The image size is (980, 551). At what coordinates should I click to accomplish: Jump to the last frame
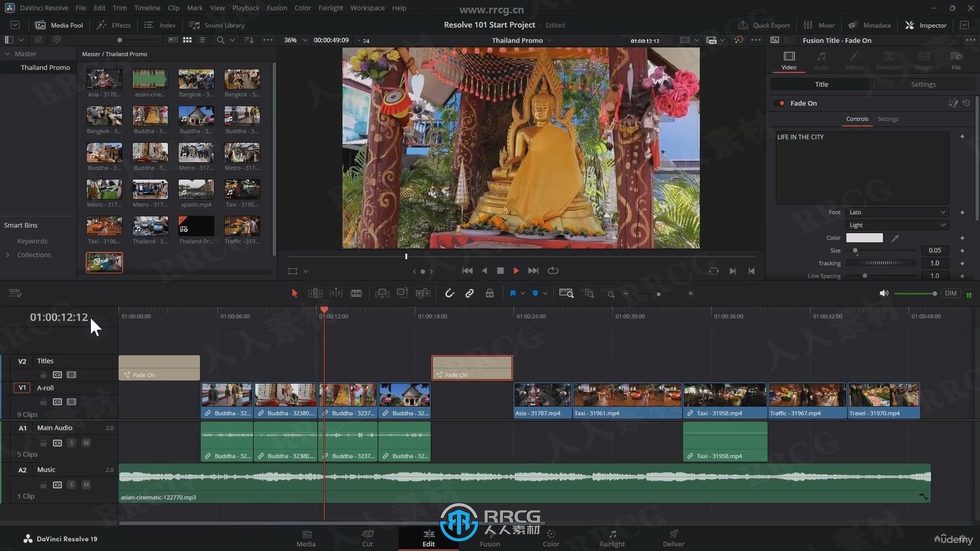point(533,271)
